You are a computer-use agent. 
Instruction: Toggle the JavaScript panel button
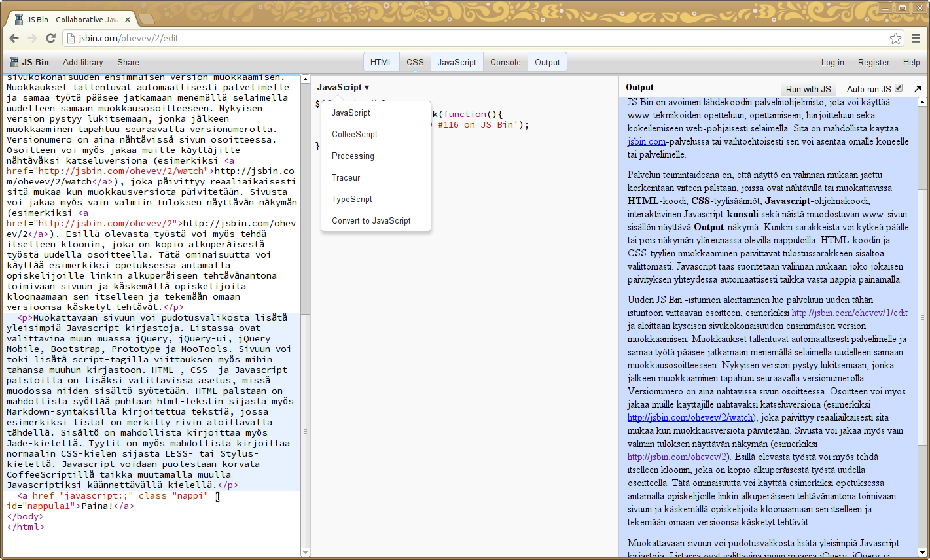(x=457, y=62)
